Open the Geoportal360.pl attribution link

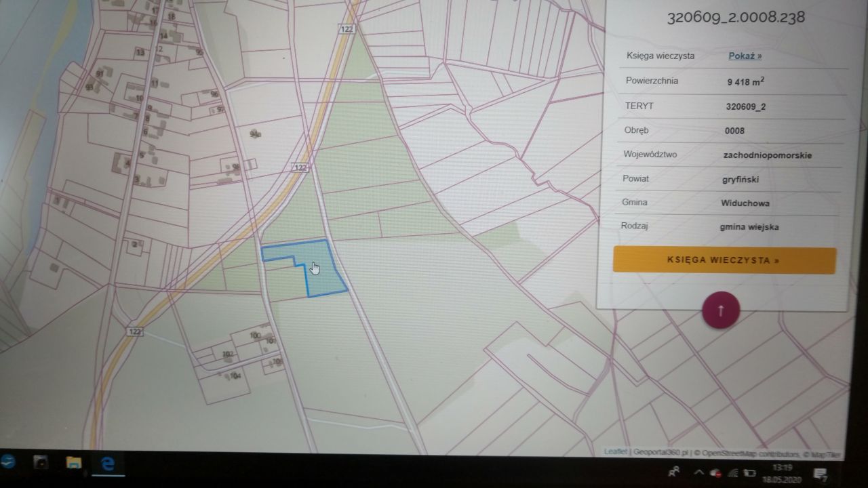click(660, 452)
